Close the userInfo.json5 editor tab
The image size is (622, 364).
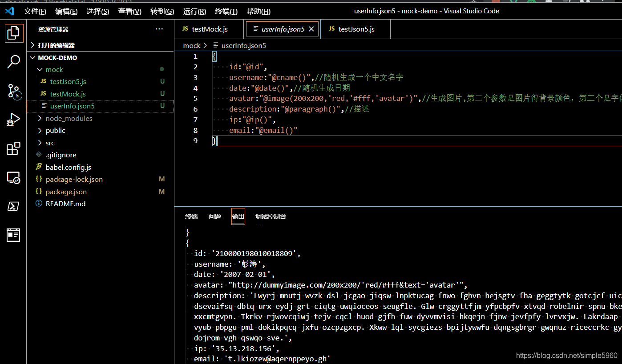pyautogui.click(x=311, y=29)
